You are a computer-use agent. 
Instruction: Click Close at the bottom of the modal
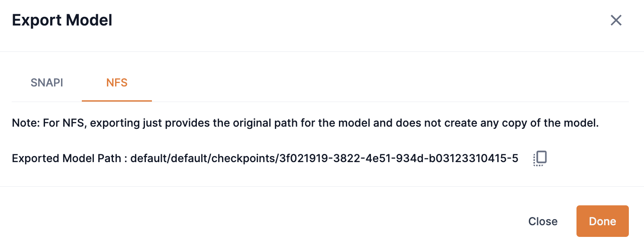point(543,221)
